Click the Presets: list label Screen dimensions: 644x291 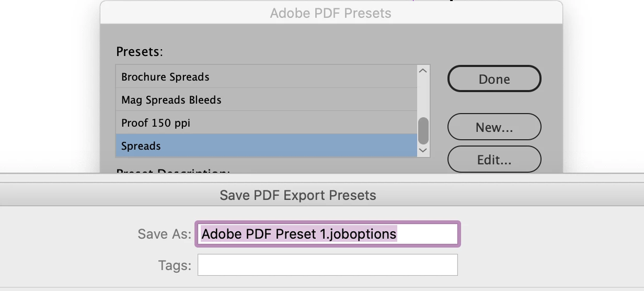[139, 52]
